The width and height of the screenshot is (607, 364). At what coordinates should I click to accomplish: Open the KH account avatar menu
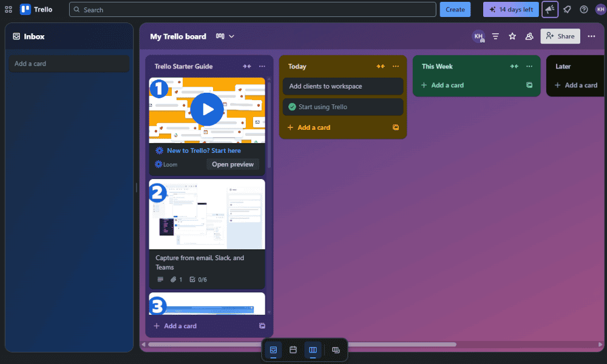click(x=600, y=10)
